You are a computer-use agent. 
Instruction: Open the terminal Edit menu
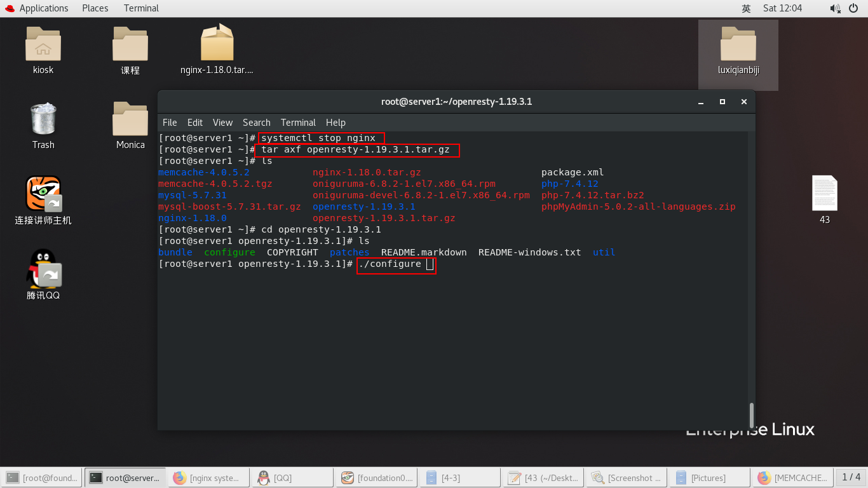tap(195, 123)
